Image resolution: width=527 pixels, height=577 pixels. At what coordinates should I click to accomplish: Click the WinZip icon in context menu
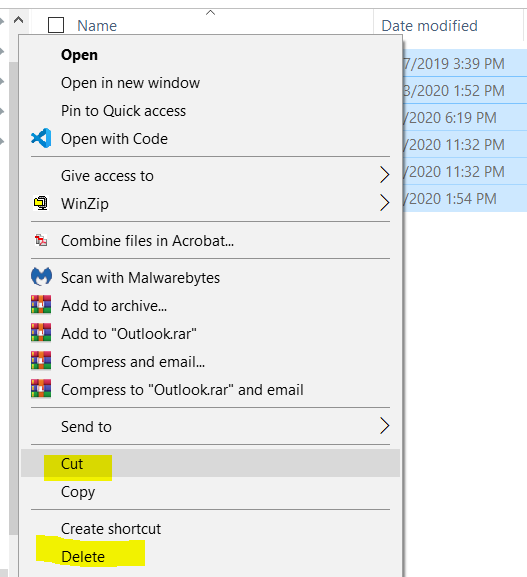click(x=41, y=203)
